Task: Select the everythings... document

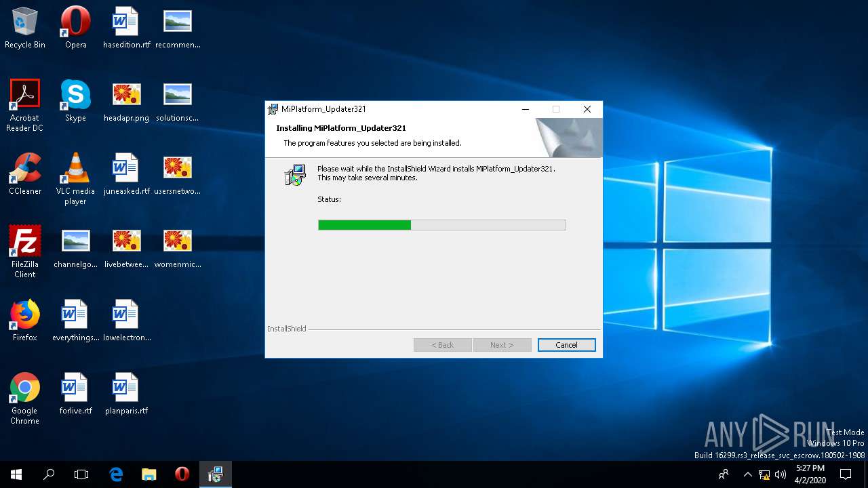Action: coord(75,321)
